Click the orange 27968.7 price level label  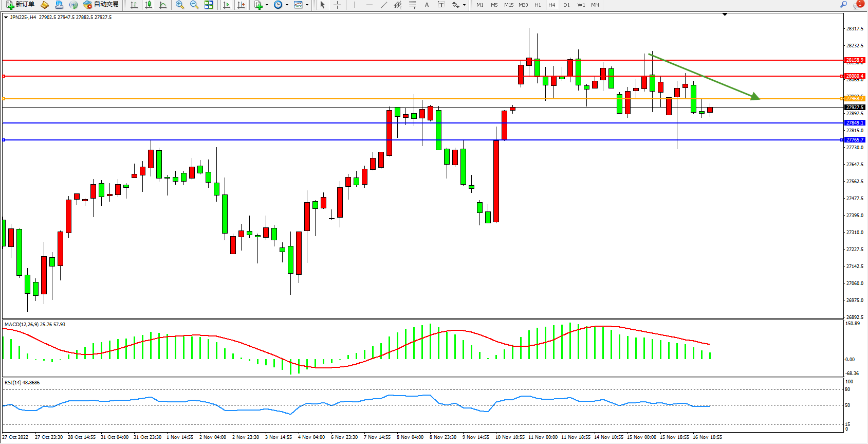coord(855,99)
